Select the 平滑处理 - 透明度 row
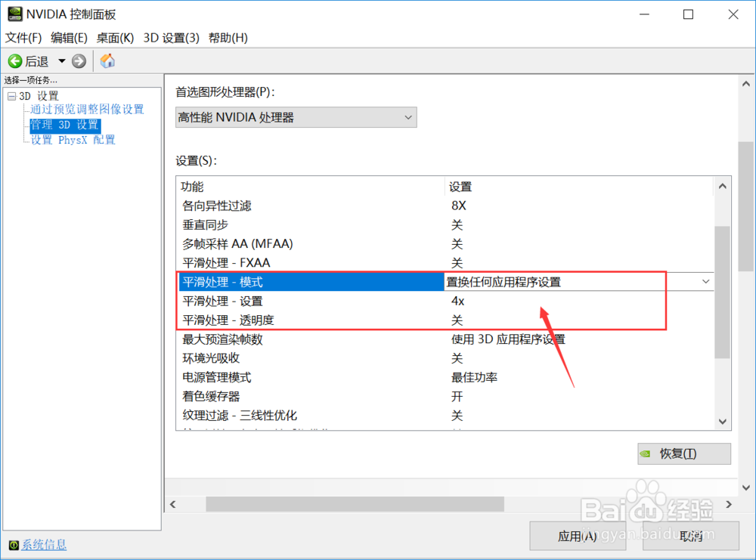Viewport: 756px width, 560px height. 445,320
